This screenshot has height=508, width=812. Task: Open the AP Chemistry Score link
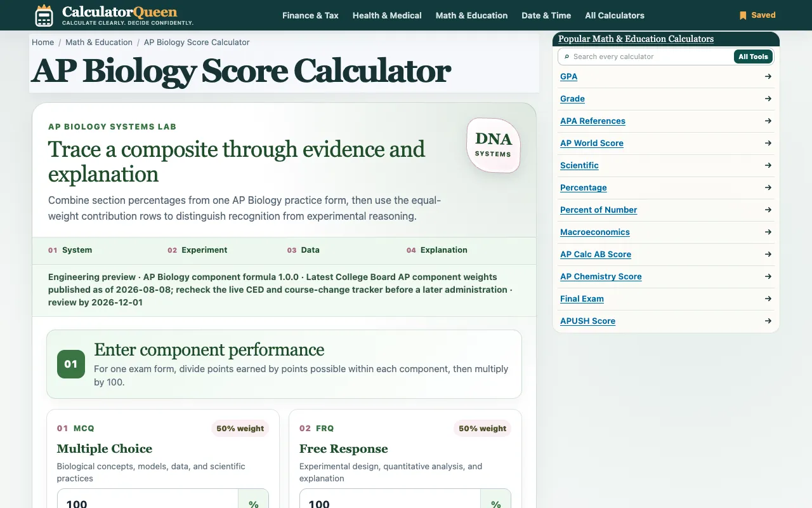[x=601, y=276]
